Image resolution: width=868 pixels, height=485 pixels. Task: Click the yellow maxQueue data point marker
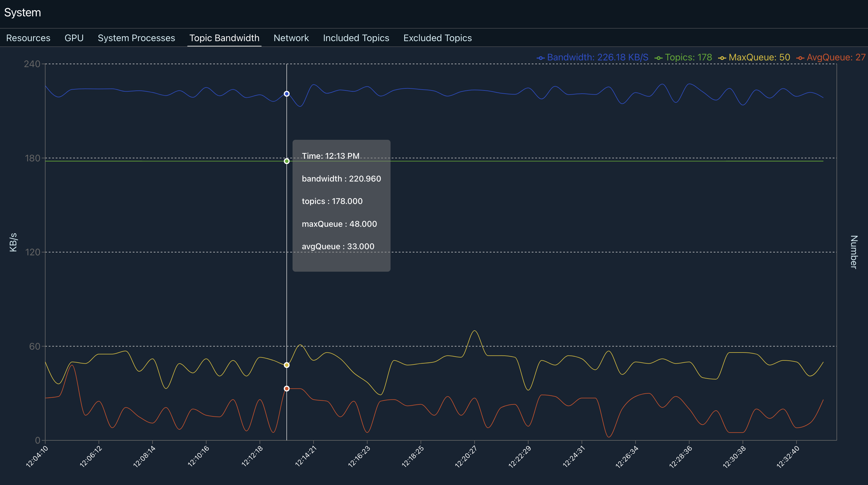[x=286, y=365]
